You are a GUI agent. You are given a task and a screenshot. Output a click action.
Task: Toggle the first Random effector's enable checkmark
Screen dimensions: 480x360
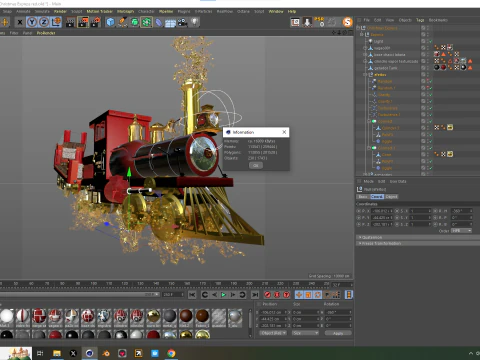tap(430, 81)
